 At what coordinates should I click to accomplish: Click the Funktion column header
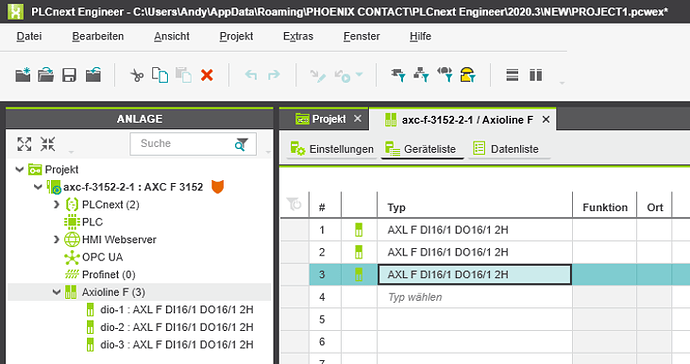pos(605,207)
